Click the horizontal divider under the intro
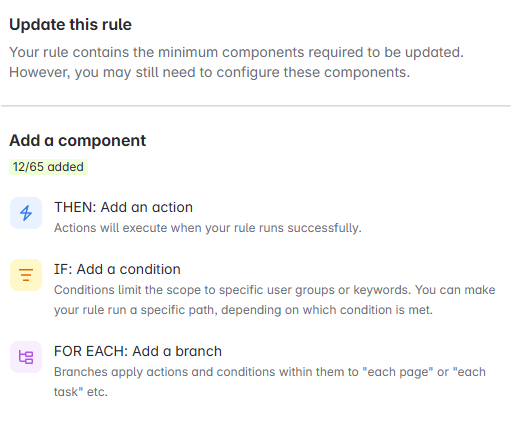This screenshot has width=523, height=422. pyautogui.click(x=256, y=106)
